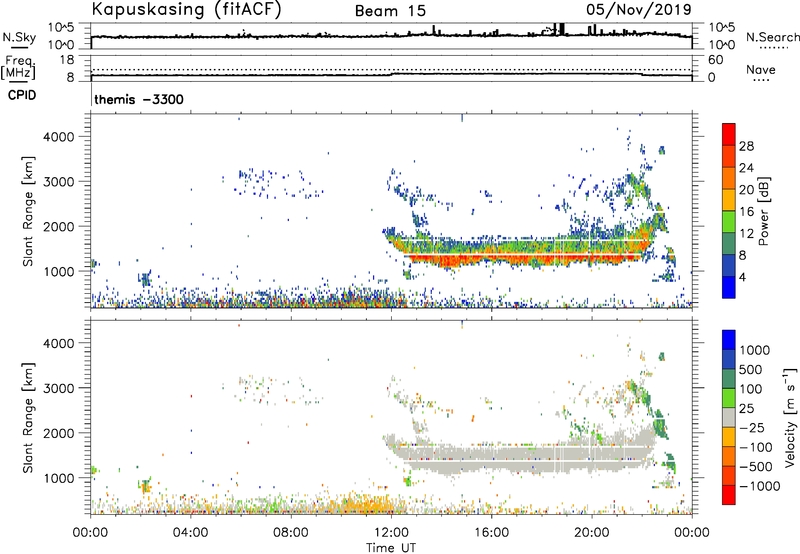Click the CPID row label

point(22,95)
